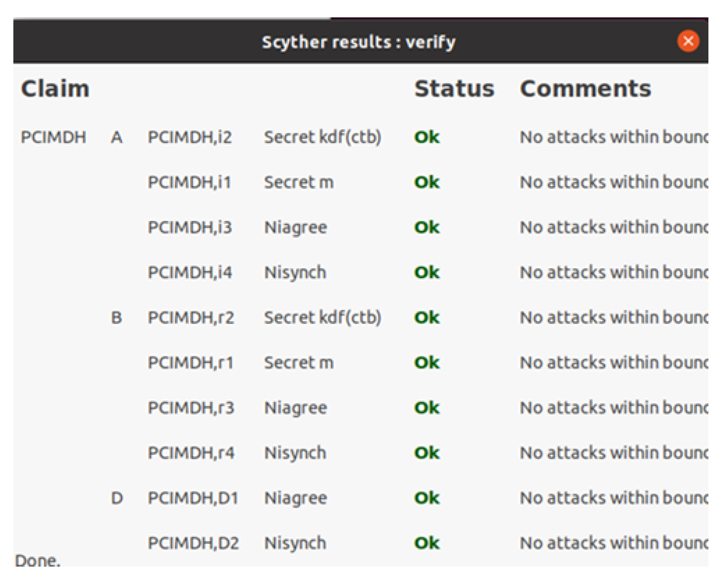Click the Claim column header
The height and width of the screenshot is (588, 724).
click(x=55, y=89)
